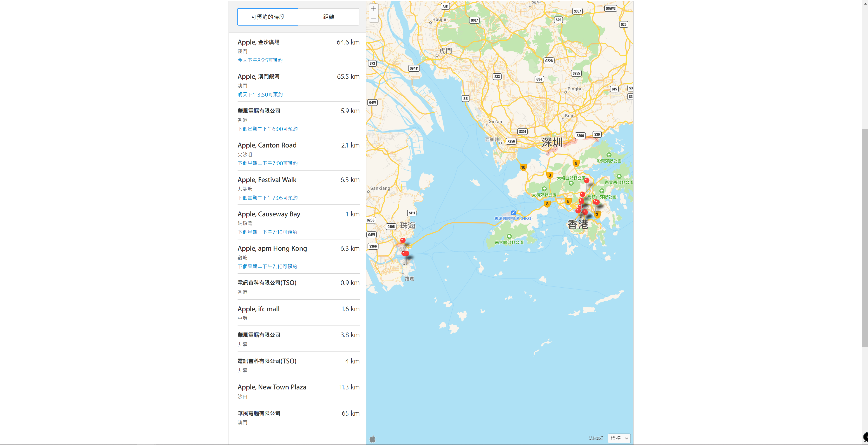Select the Apple, New Town Plaza store

pos(299,391)
